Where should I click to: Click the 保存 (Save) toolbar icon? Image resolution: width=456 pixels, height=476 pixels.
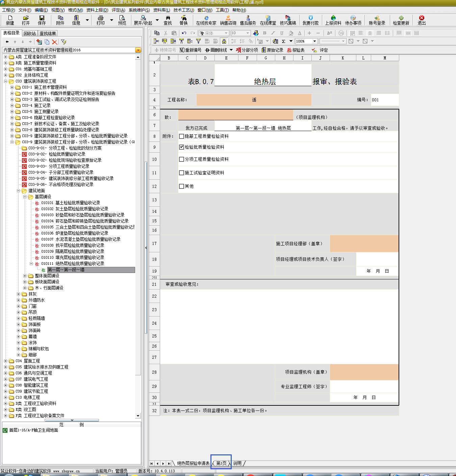coord(42,20)
